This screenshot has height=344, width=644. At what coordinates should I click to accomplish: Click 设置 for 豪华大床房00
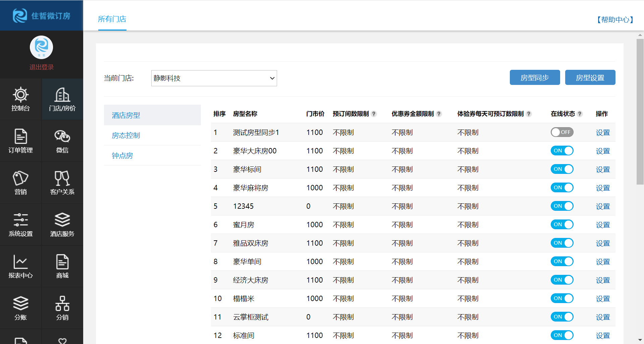(603, 151)
